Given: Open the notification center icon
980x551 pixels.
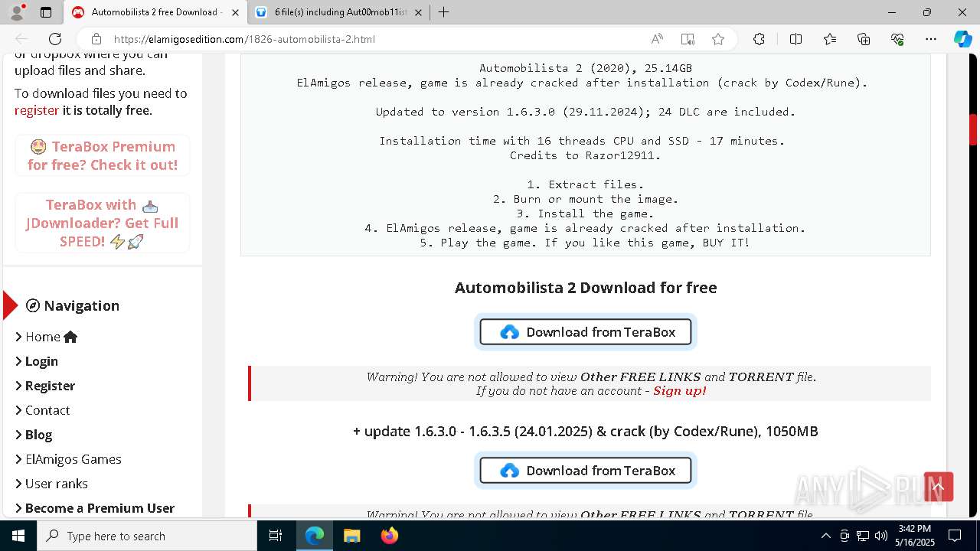Looking at the screenshot, I should point(955,536).
